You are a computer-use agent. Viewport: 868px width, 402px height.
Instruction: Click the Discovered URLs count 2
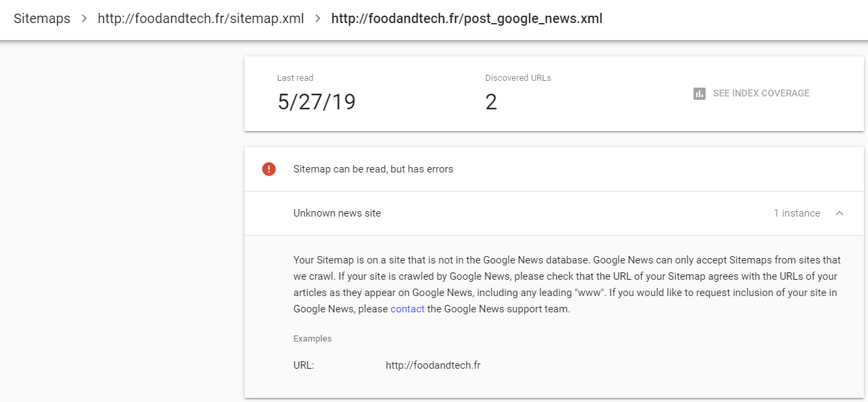pyautogui.click(x=491, y=102)
